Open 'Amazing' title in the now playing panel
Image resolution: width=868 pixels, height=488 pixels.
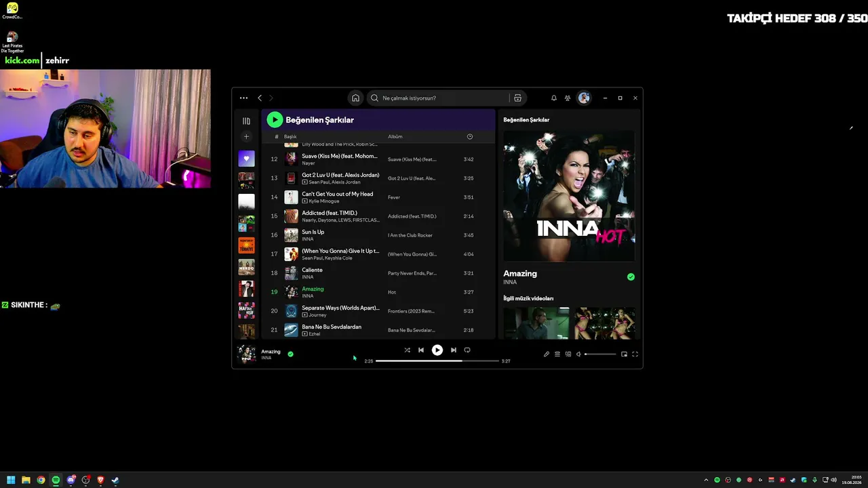pos(520,273)
